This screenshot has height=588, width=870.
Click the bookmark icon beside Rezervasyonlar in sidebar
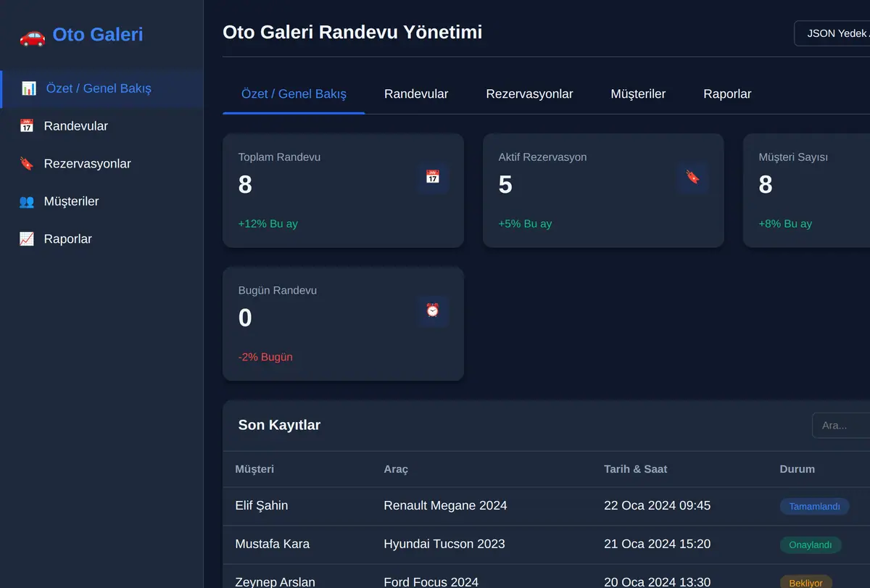click(27, 164)
